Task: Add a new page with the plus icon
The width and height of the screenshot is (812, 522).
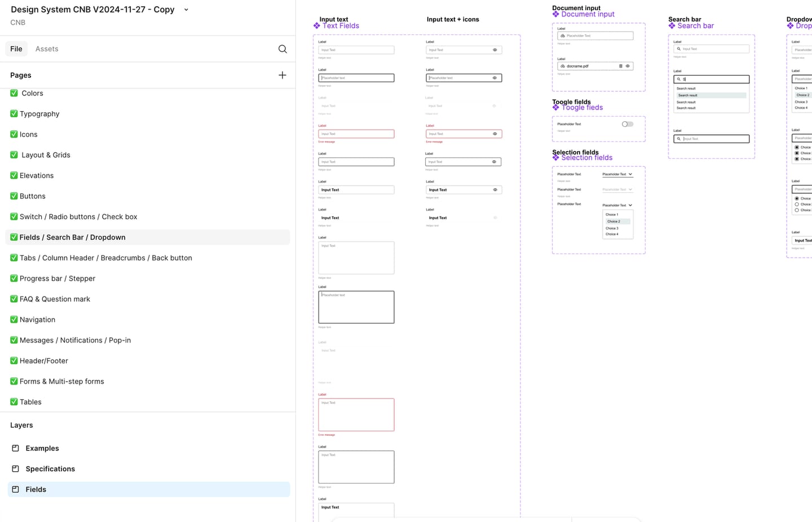Action: (x=283, y=75)
